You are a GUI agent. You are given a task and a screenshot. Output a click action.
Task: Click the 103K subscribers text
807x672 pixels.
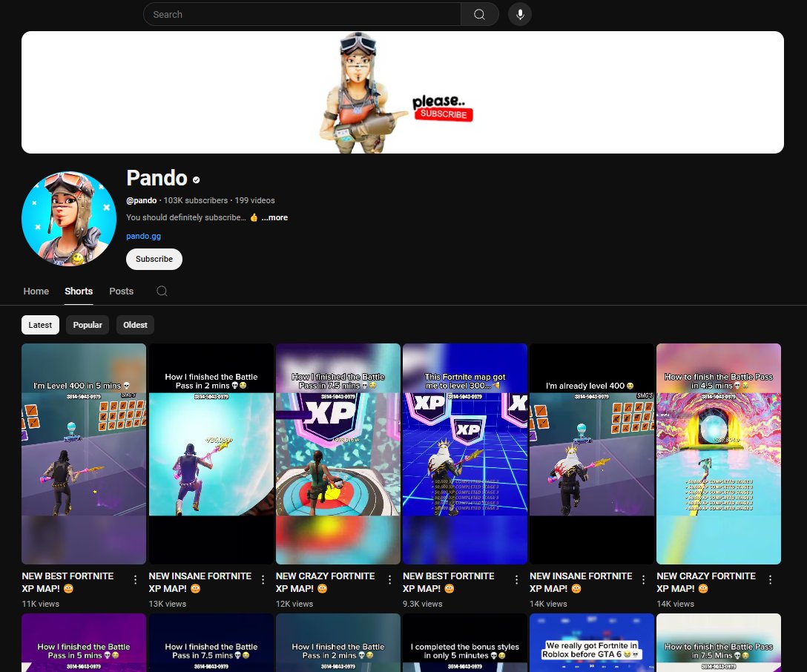point(196,201)
